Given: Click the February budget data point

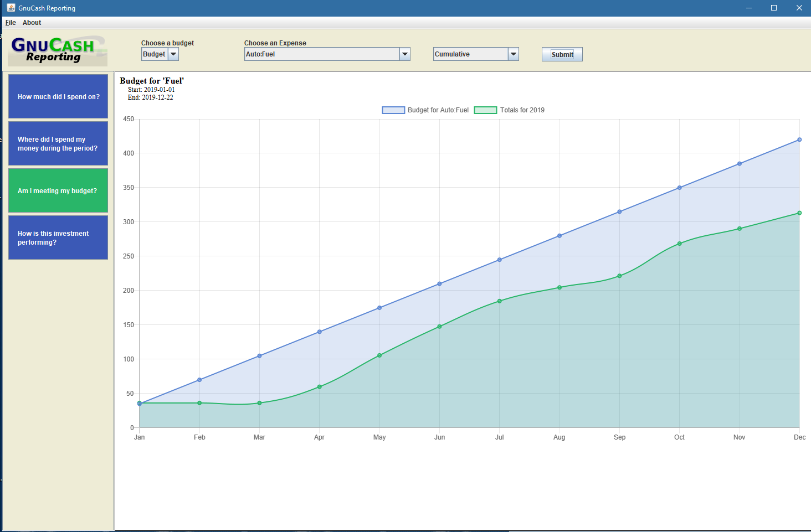Looking at the screenshot, I should coord(199,380).
